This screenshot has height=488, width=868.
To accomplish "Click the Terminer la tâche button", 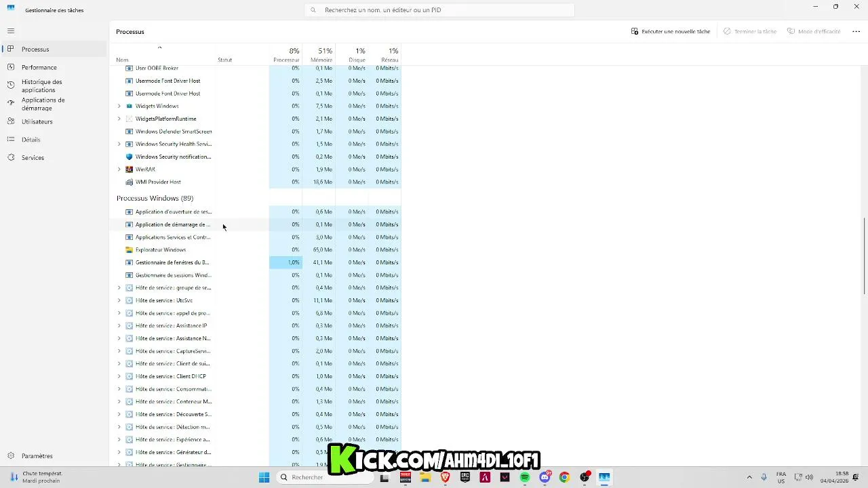I will click(x=750, y=31).
